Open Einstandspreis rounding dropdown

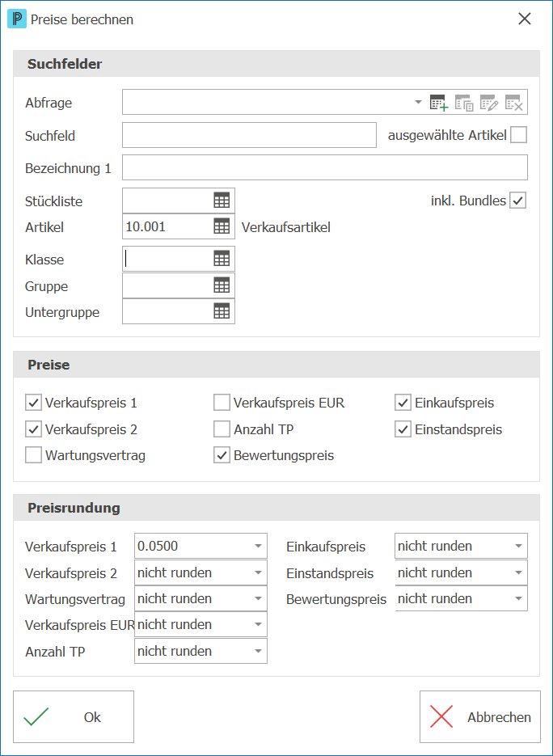(519, 572)
